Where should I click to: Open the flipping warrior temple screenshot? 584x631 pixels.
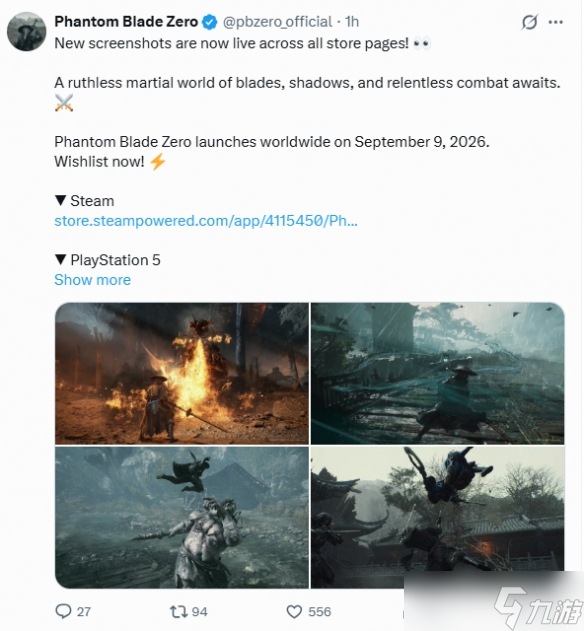pyautogui.click(x=437, y=509)
